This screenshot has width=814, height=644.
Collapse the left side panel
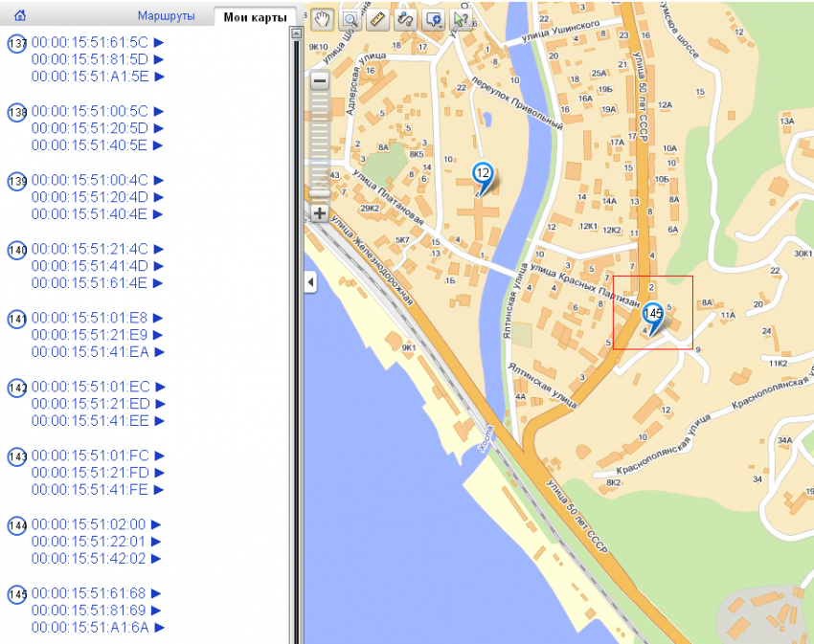tap(310, 282)
